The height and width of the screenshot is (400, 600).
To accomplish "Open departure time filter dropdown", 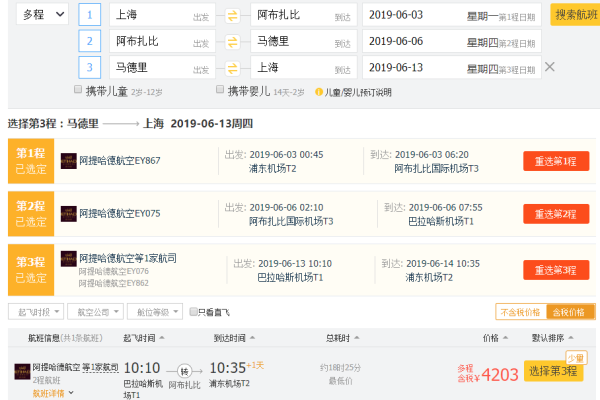I will [36, 312].
